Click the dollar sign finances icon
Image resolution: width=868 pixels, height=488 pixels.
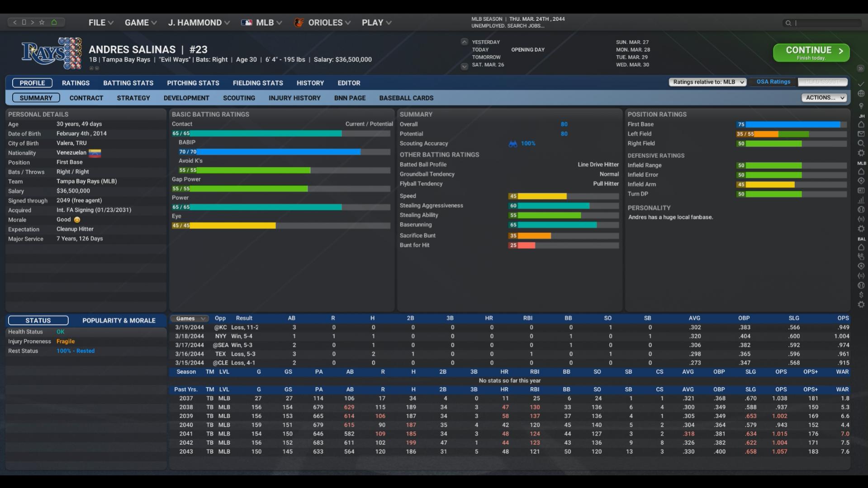(861, 295)
